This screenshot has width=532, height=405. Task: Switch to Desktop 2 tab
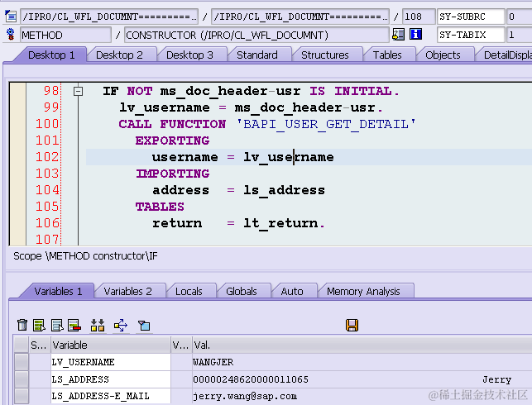tap(119, 55)
